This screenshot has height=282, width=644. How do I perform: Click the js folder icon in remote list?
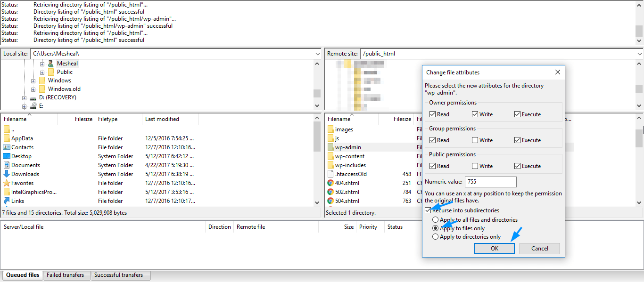tap(330, 138)
